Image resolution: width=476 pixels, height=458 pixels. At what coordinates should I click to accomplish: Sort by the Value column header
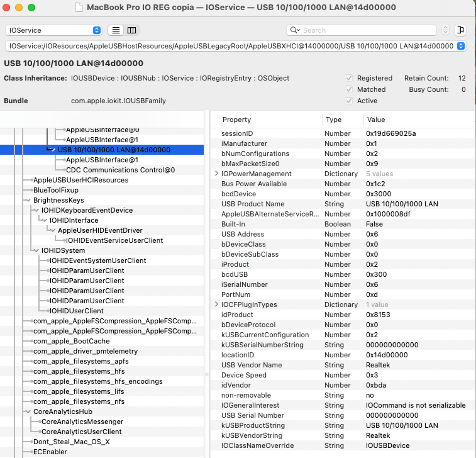click(x=376, y=120)
